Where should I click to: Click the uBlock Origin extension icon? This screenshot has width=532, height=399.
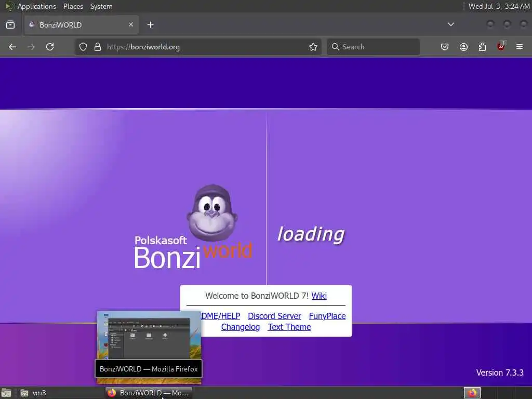tap(501, 46)
